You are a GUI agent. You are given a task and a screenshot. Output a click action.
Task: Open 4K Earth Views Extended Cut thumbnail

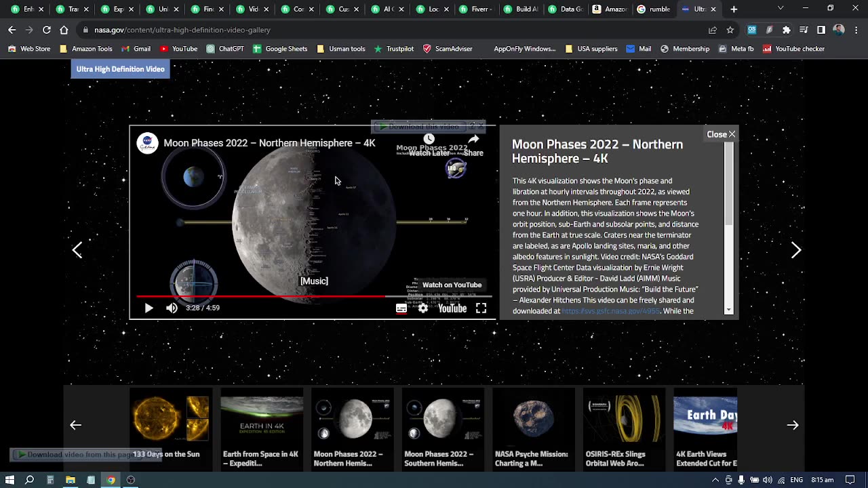[705, 428]
